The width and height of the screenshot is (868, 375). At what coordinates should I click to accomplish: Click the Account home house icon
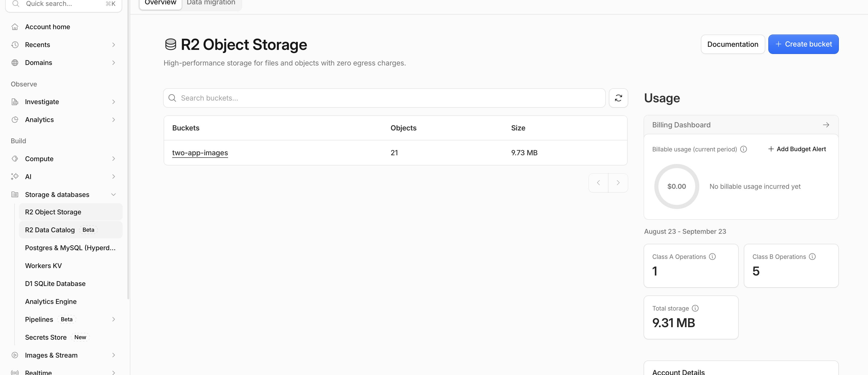15,27
